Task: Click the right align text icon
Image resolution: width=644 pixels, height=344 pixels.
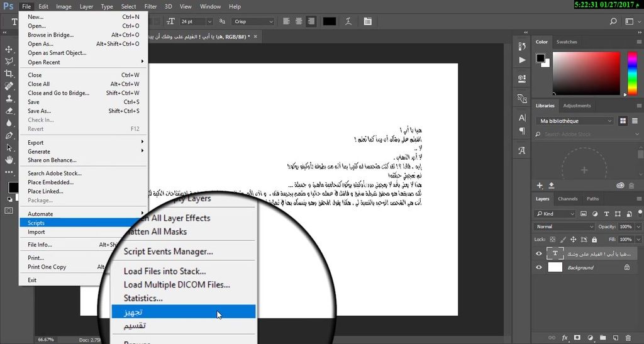Action: click(x=311, y=21)
